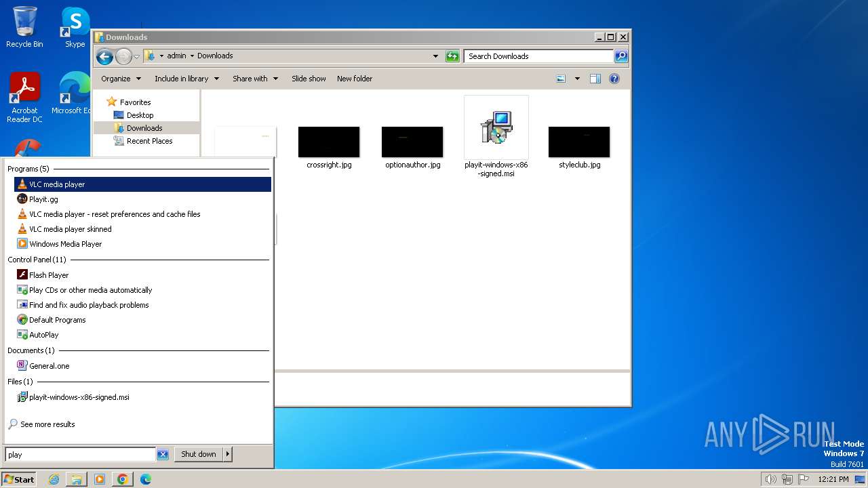This screenshot has width=868, height=488.
Task: Click New folder toolbar button
Action: click(355, 79)
